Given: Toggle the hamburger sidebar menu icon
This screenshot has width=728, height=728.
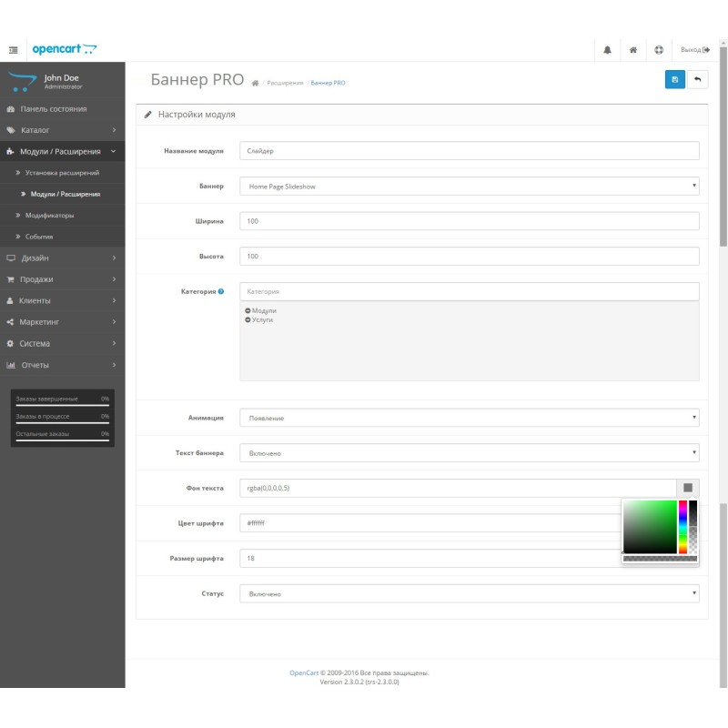Looking at the screenshot, I should pos(14,50).
